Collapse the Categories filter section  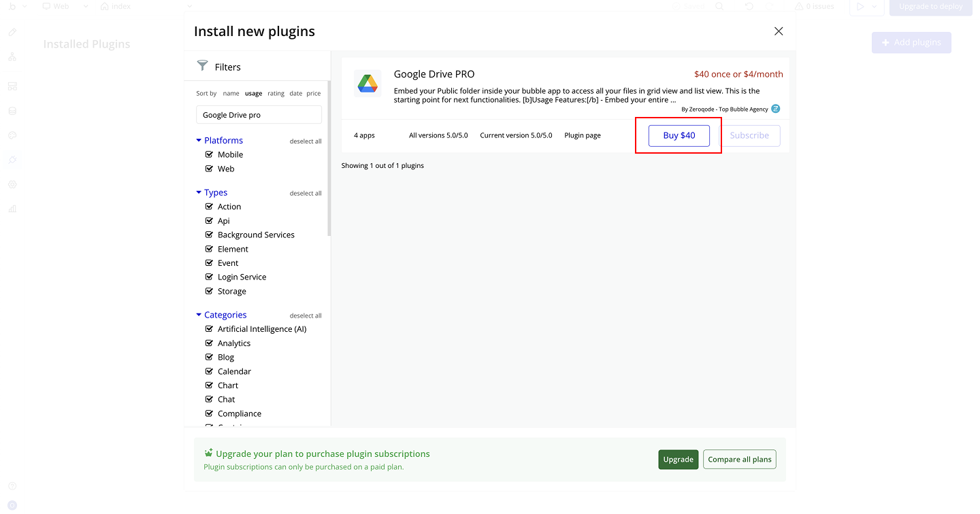(199, 315)
